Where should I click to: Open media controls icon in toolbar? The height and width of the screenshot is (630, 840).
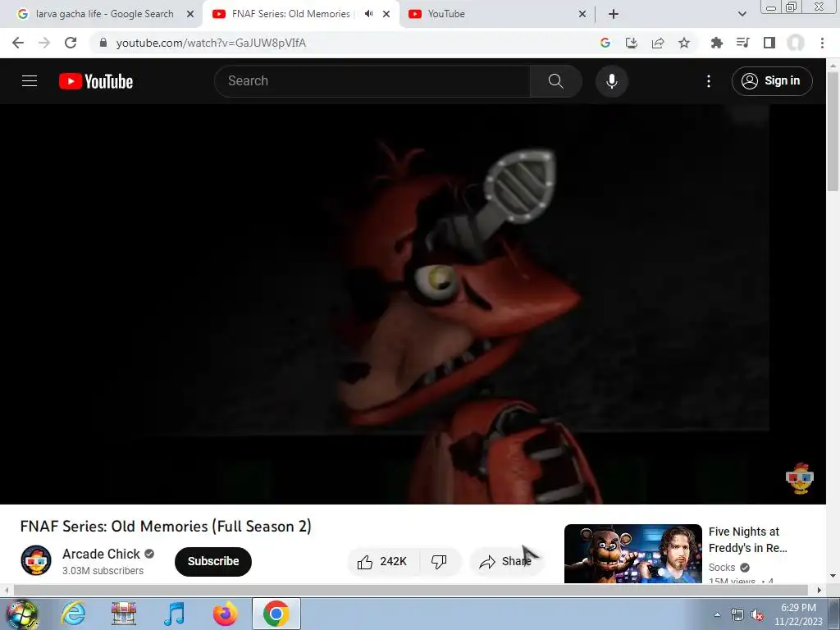click(742, 43)
